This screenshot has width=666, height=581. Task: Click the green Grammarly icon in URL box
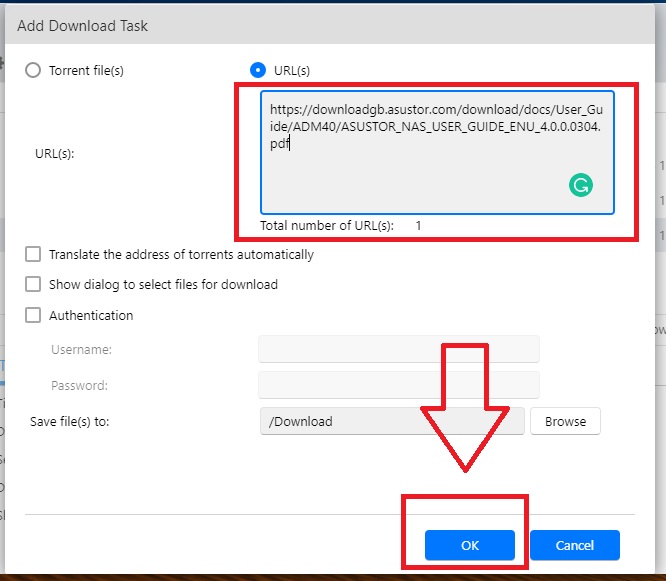[x=580, y=184]
